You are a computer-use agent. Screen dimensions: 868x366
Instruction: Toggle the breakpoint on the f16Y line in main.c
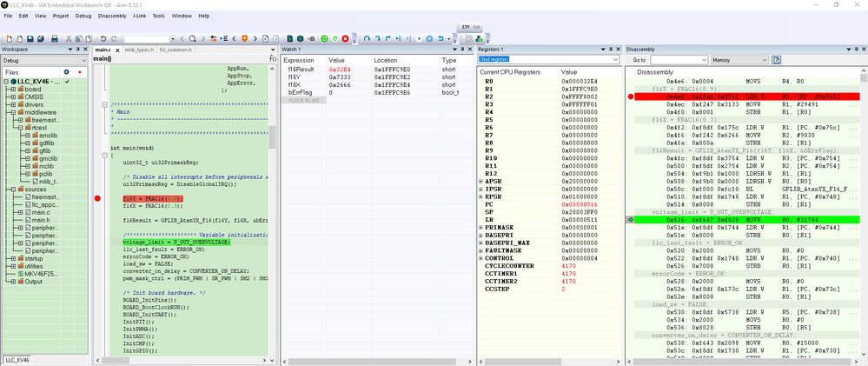tap(98, 199)
